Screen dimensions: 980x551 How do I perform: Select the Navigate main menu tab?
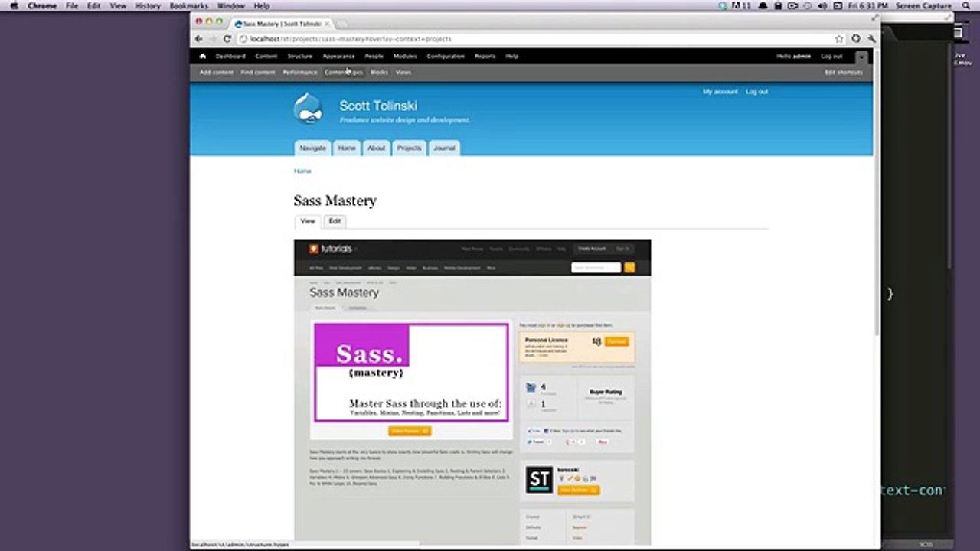click(312, 148)
